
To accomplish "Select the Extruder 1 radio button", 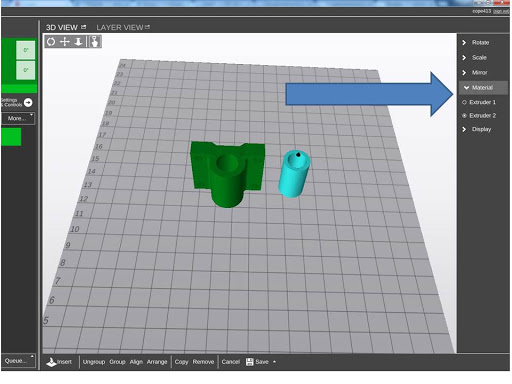I will pyautogui.click(x=464, y=102).
